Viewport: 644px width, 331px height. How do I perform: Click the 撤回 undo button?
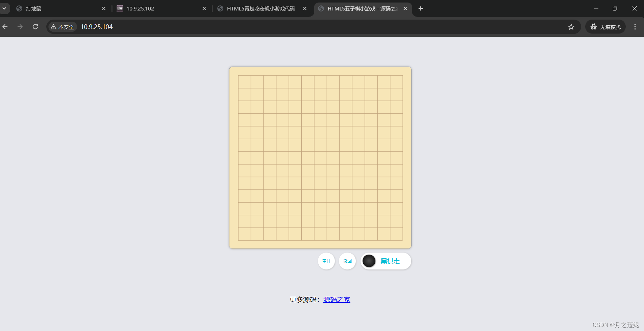point(347,261)
